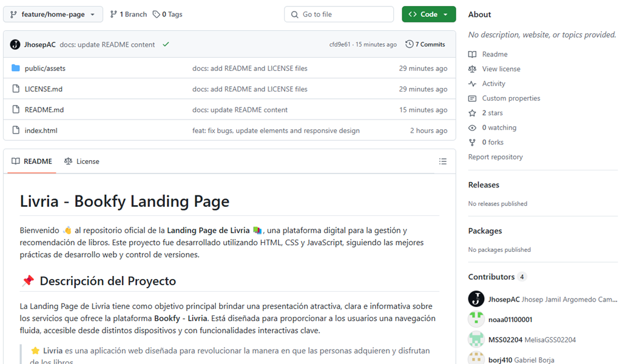
Task: Open the index.html file
Action: click(41, 130)
